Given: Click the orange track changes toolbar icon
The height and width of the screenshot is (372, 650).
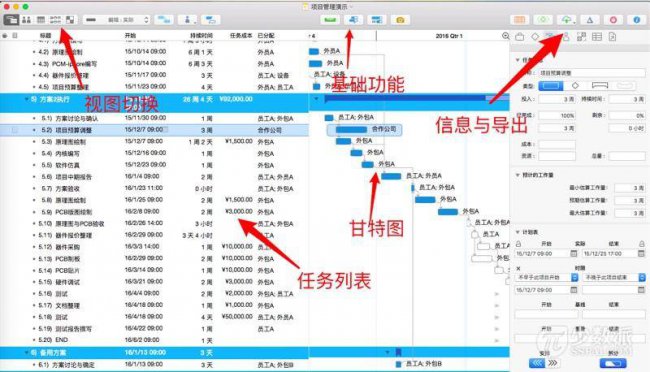Looking at the screenshot, I should 519,19.
